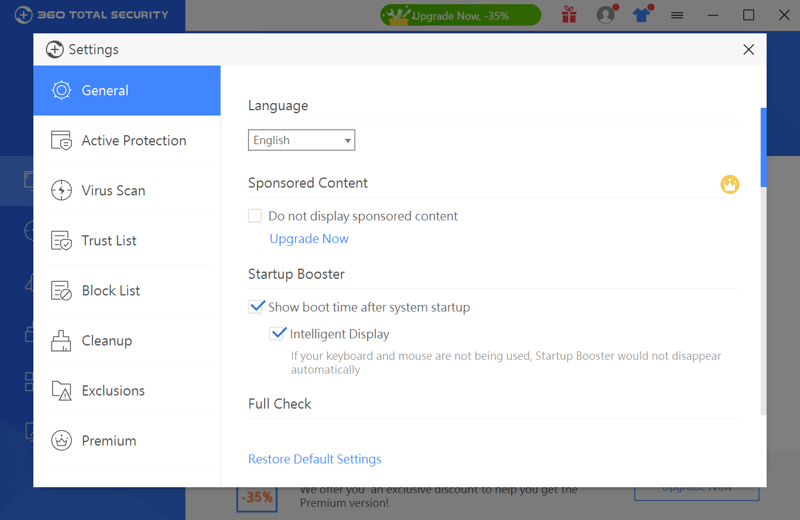This screenshot has height=520, width=800.
Task: Uncheck Show boot time after system startup
Action: point(256,307)
